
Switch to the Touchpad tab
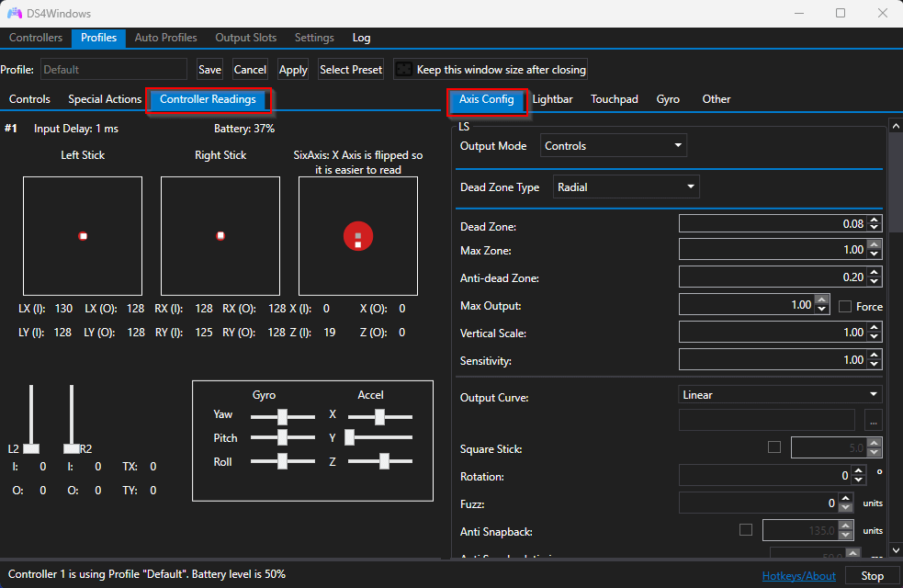(x=615, y=99)
